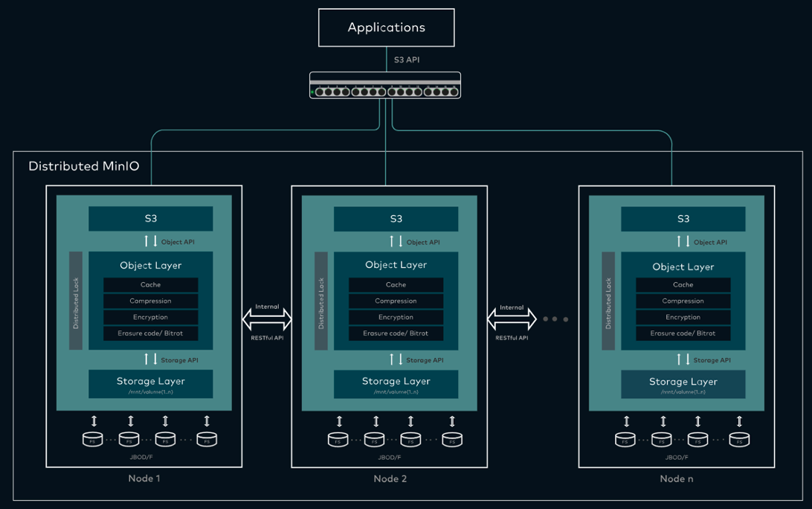
Task: Click Object API arrows in Node 2
Action: [x=396, y=241]
